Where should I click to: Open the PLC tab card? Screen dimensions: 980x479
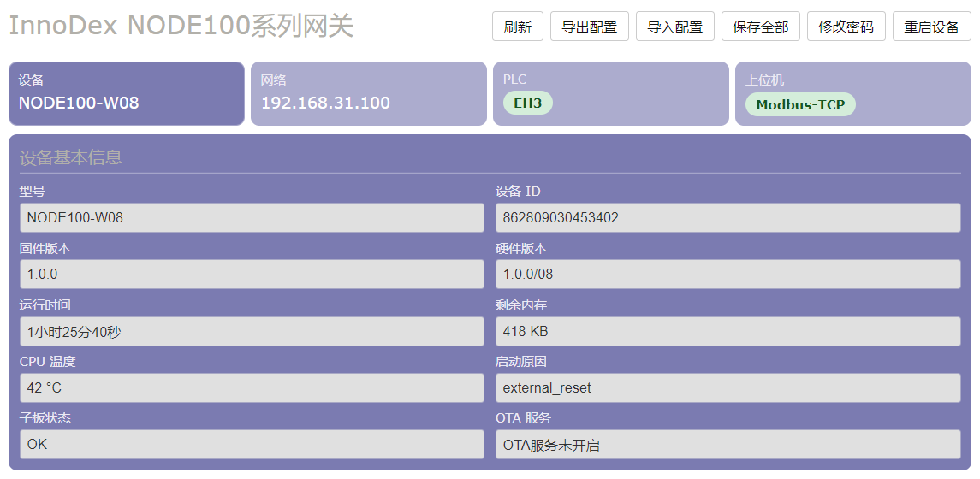[610, 94]
